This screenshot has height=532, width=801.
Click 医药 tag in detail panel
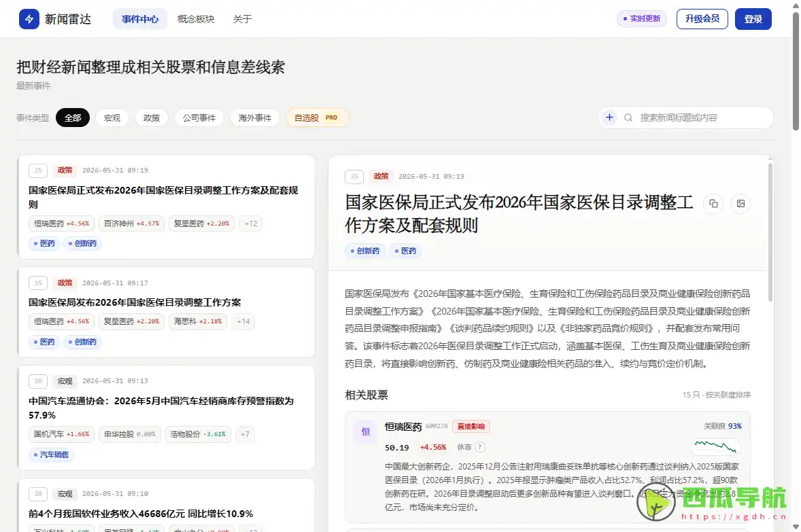405,251
